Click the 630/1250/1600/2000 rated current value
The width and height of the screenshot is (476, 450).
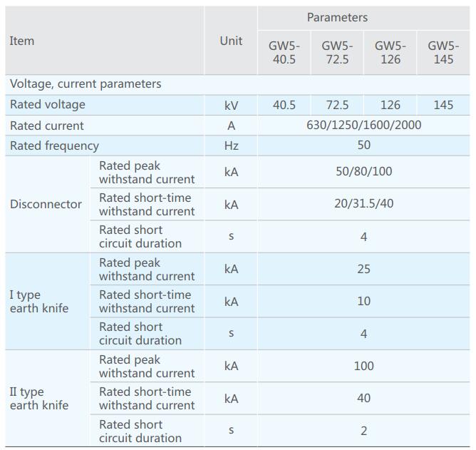[363, 126]
